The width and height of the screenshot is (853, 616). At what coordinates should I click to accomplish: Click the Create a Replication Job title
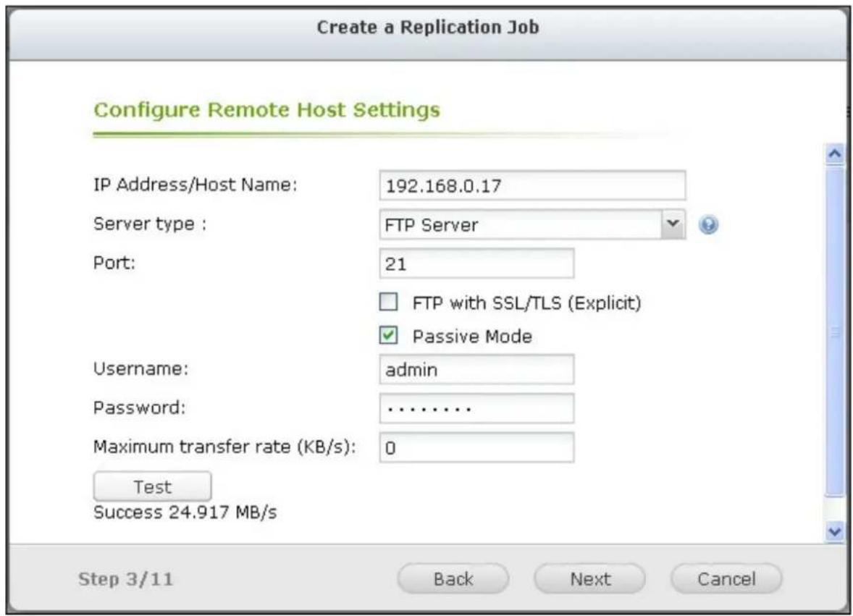428,28
